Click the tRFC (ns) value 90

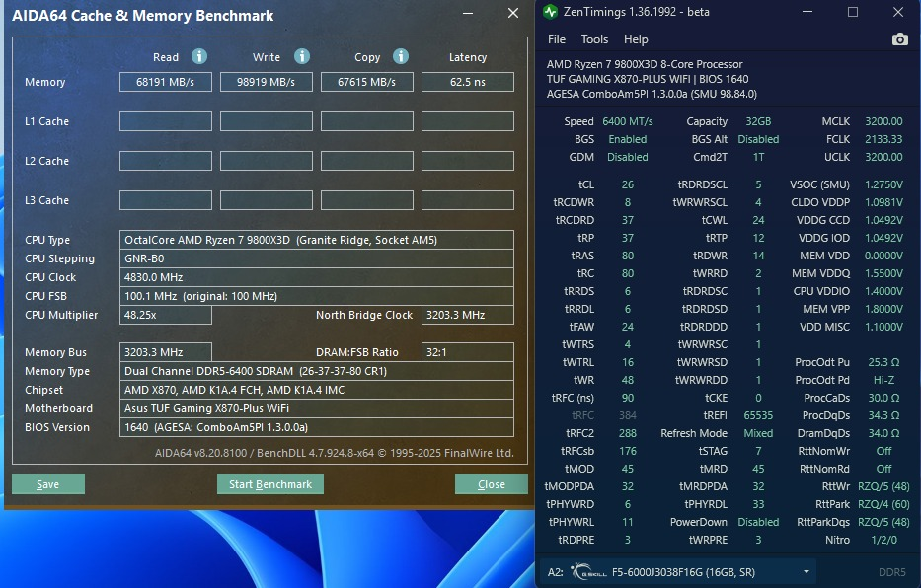tap(627, 398)
